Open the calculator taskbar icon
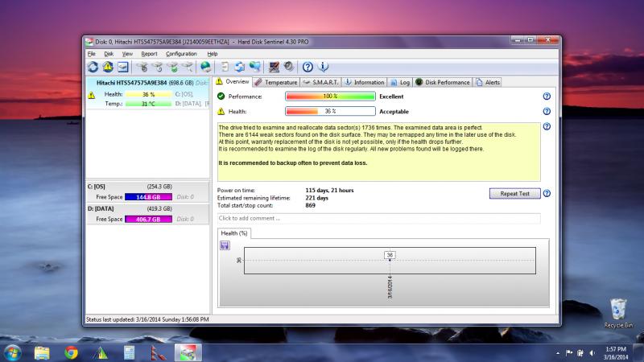 pyautogui.click(x=129, y=353)
